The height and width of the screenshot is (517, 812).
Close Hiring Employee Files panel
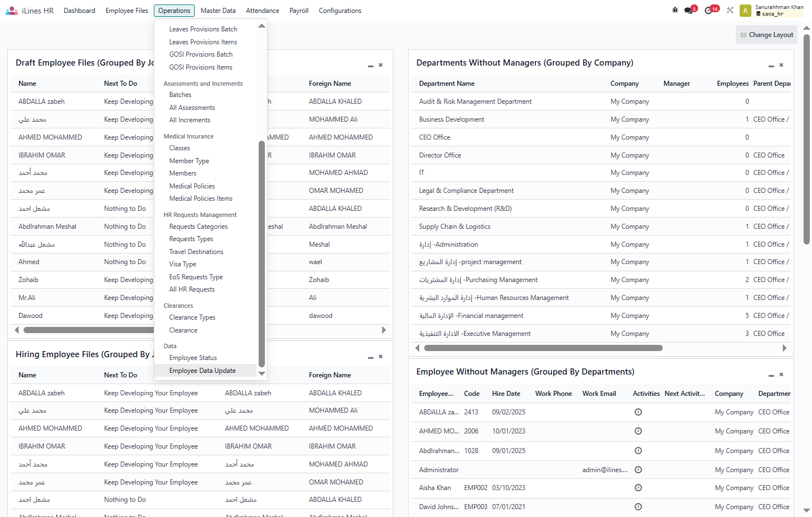(x=380, y=357)
